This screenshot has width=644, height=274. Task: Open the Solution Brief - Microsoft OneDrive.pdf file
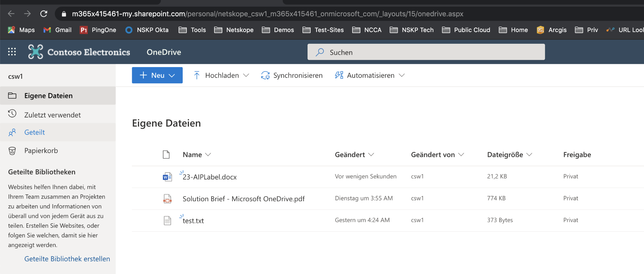[x=243, y=199]
